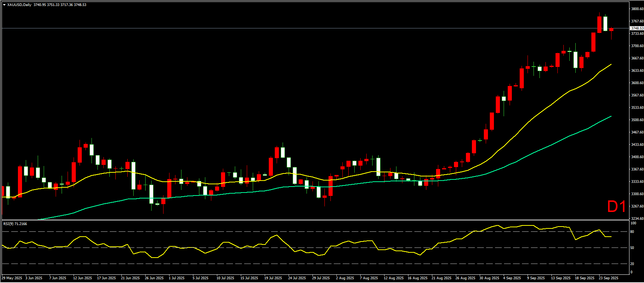
Task: Click the 2 Aug 2025 date label
Action: pyautogui.click(x=345, y=278)
